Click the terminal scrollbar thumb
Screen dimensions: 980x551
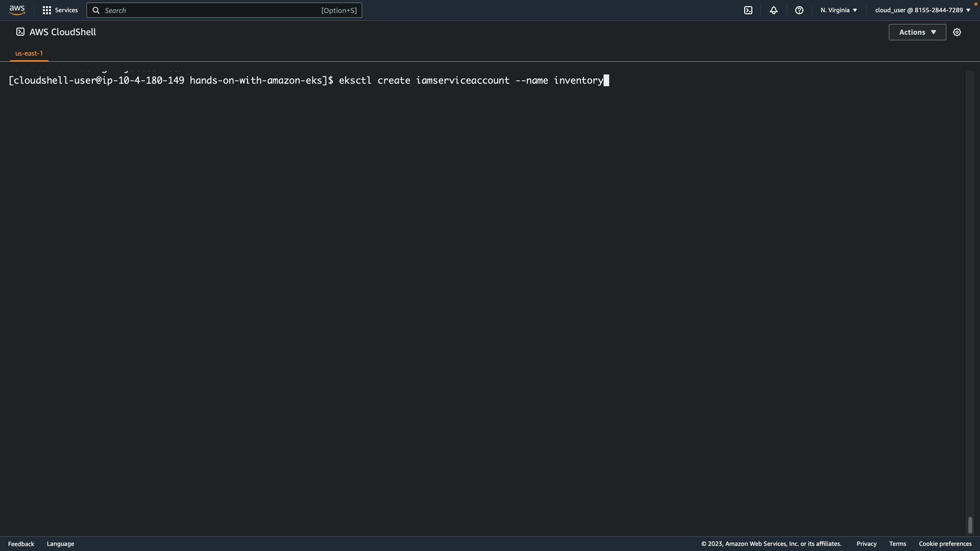pos(970,525)
